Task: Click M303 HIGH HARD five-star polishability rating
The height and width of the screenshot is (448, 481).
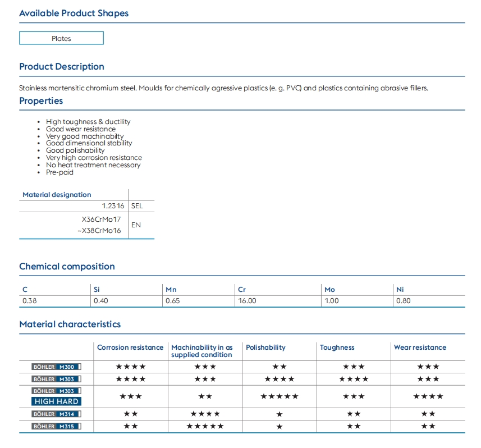Action: [x=280, y=396]
